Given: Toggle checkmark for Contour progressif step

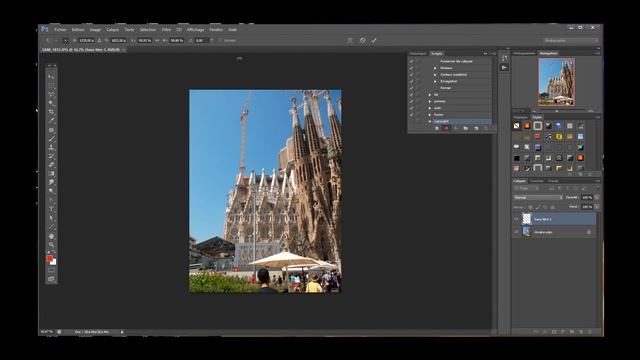Looking at the screenshot, I should click(411, 75).
